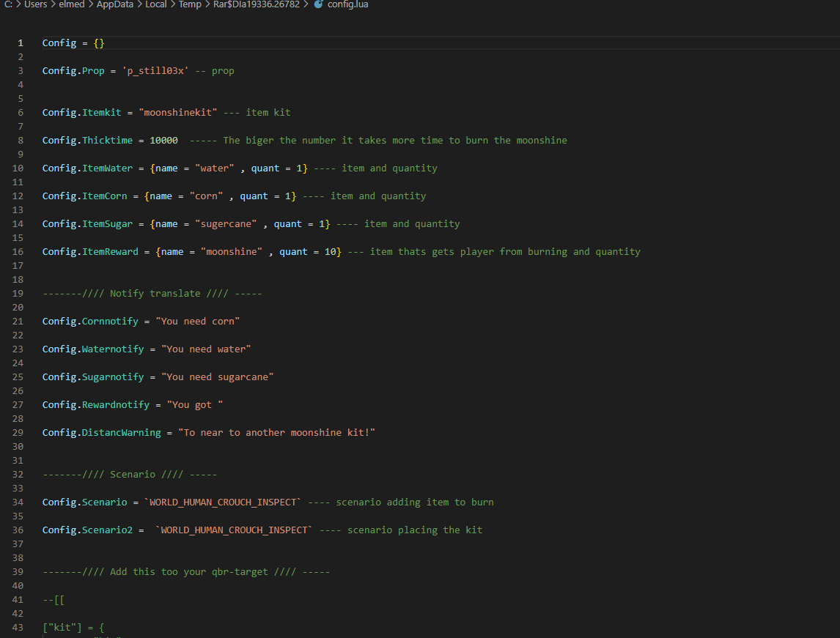Expand the chevron after Rar$DIa19336.26782
The width and height of the screenshot is (840, 638).
tap(306, 4)
